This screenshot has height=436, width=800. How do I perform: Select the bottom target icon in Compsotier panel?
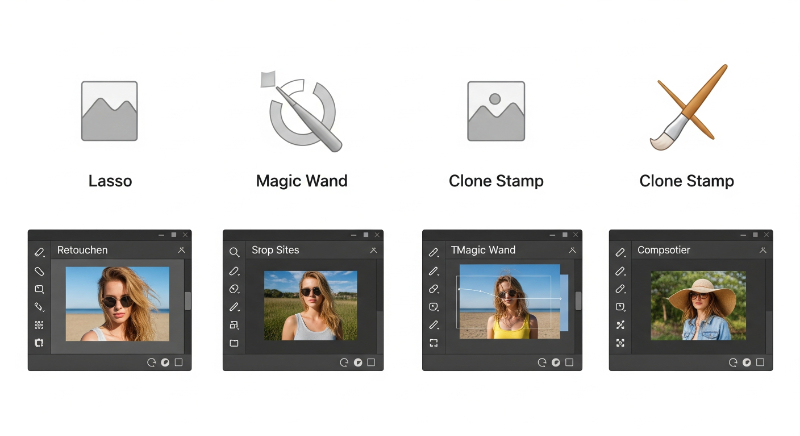(620, 343)
